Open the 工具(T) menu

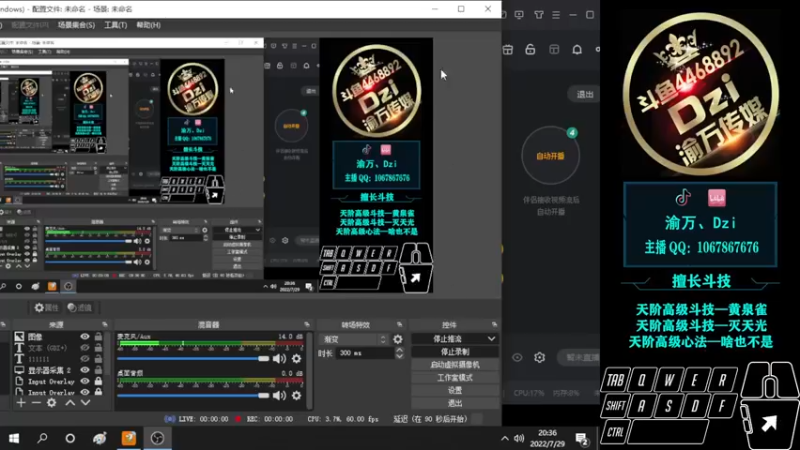pos(115,24)
